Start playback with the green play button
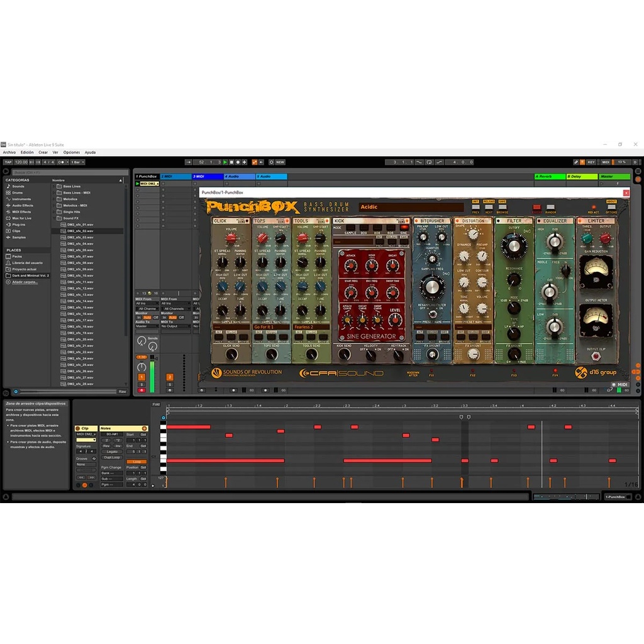The height and width of the screenshot is (644, 644). (x=225, y=162)
